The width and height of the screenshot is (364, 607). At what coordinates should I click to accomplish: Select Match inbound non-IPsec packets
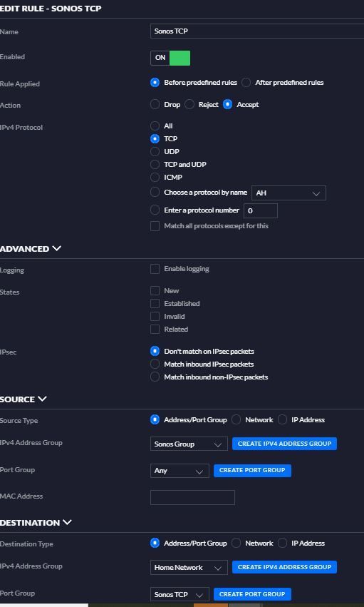click(x=155, y=377)
